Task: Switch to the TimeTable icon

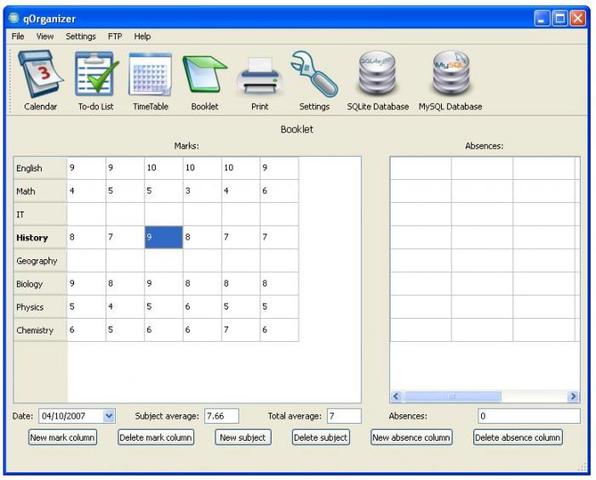Action: point(151,74)
